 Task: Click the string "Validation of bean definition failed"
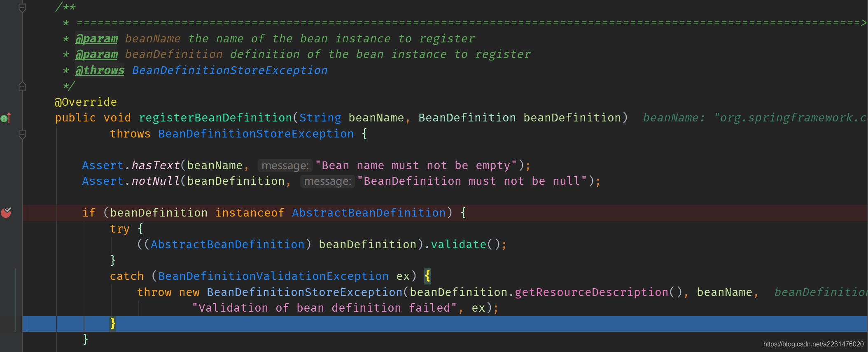pyautogui.click(x=324, y=308)
